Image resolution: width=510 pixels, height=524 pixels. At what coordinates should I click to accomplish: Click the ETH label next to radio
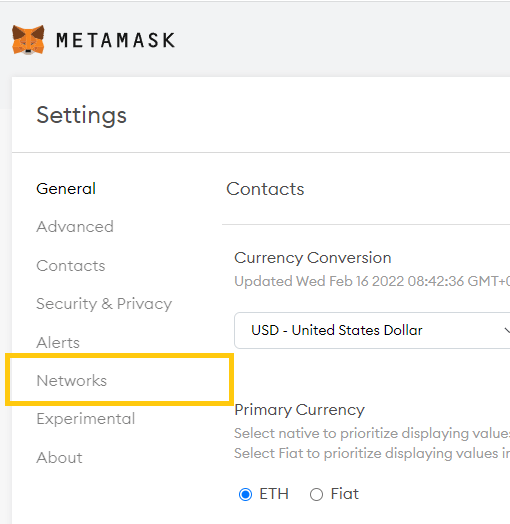point(274,494)
